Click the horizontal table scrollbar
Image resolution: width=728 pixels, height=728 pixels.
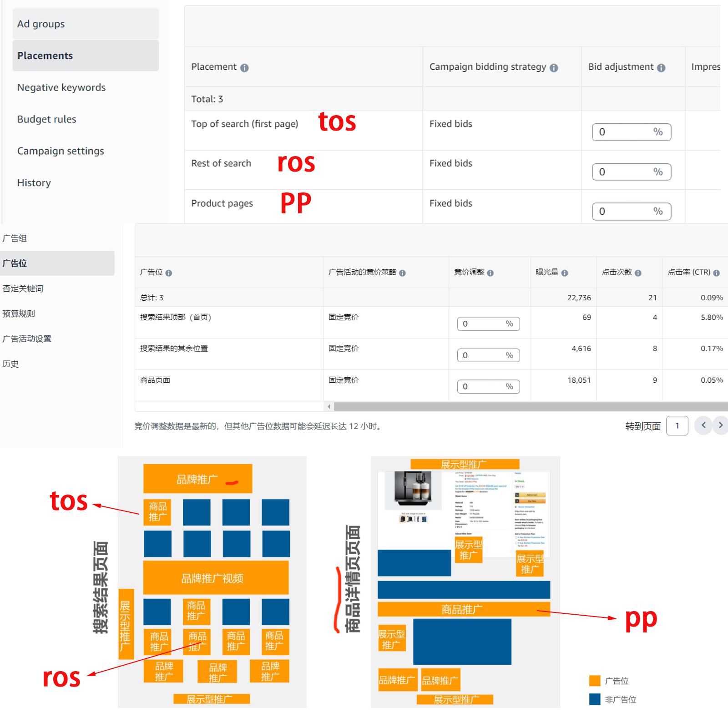pyautogui.click(x=531, y=406)
